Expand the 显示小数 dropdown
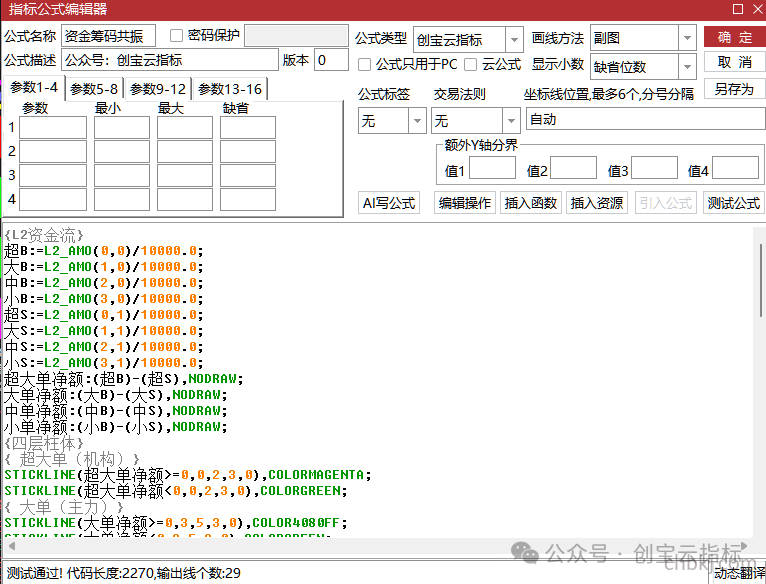 point(687,66)
